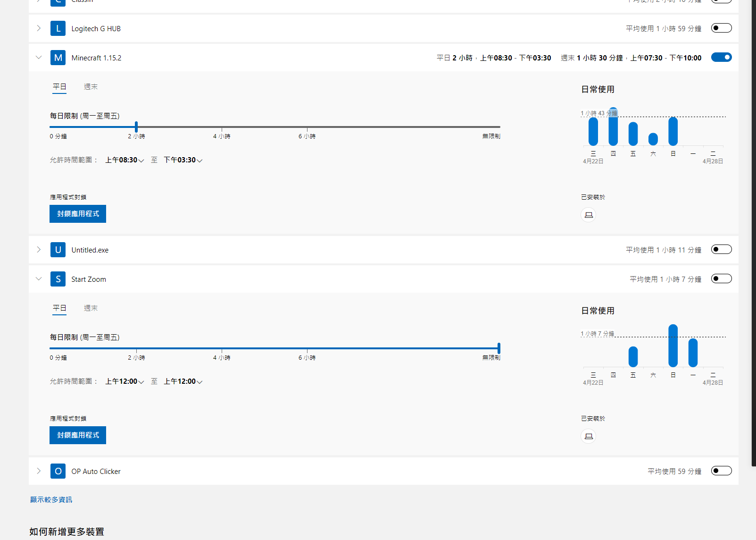The width and height of the screenshot is (756, 540).
Task: Select the 平日 tab under Start Zoom
Action: click(x=59, y=308)
